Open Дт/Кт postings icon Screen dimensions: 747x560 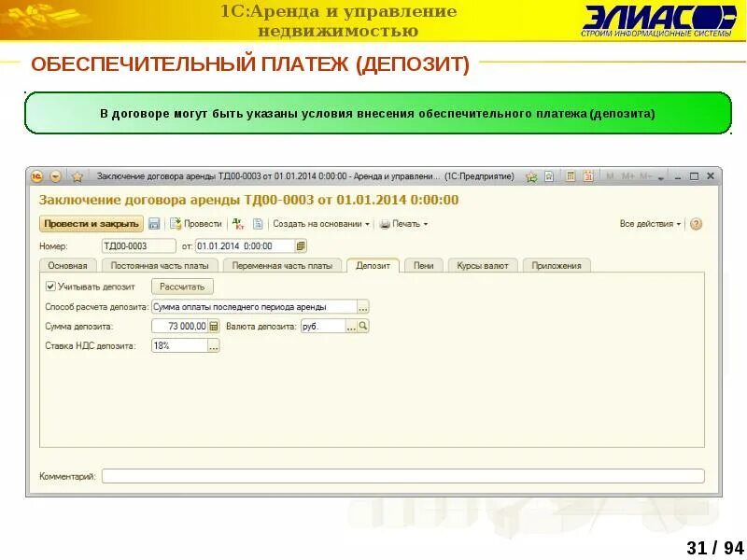click(238, 224)
